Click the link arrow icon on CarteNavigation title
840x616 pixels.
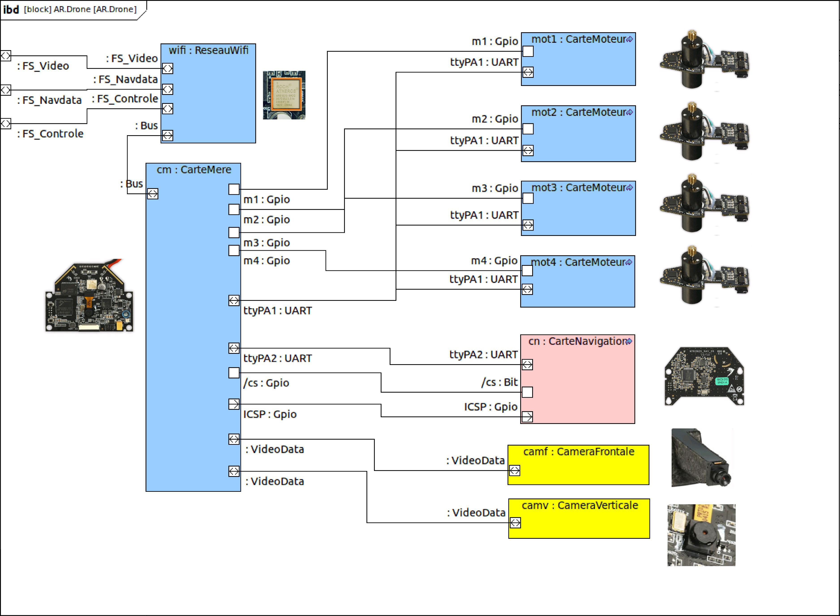(629, 341)
